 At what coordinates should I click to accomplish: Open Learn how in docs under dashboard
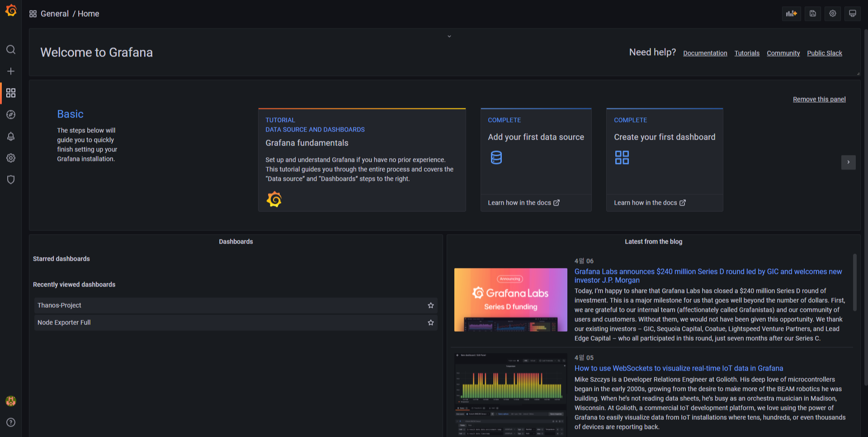(x=650, y=203)
